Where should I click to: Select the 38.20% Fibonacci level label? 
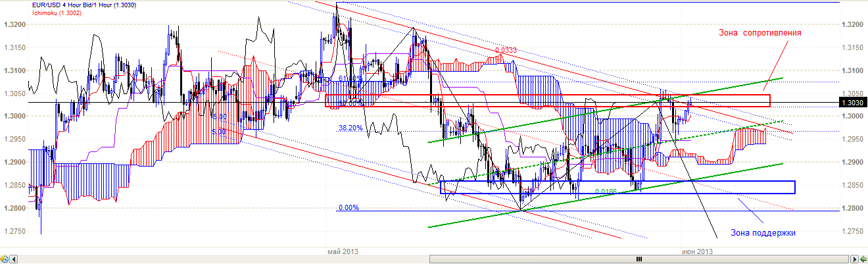[350, 128]
